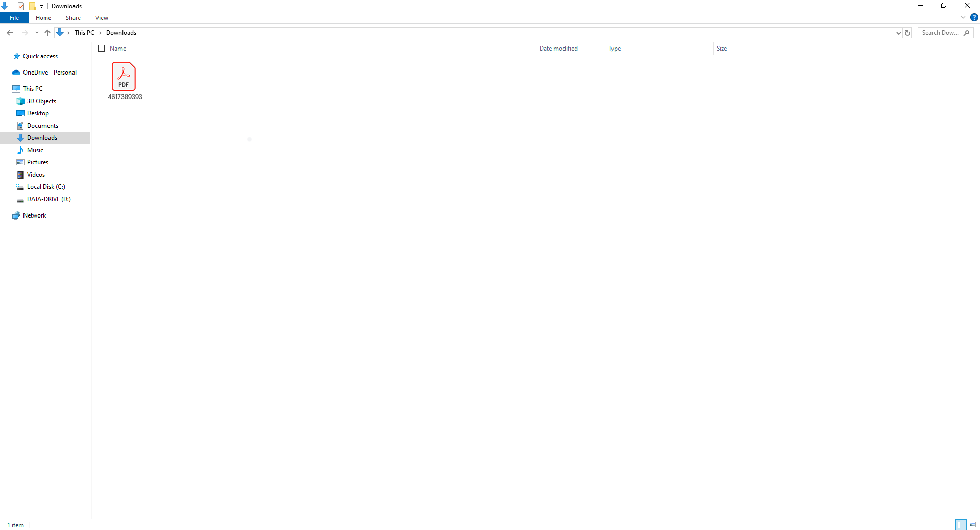Click This PC in the address breadcrumb
The width and height of the screenshot is (980, 530).
coord(84,33)
